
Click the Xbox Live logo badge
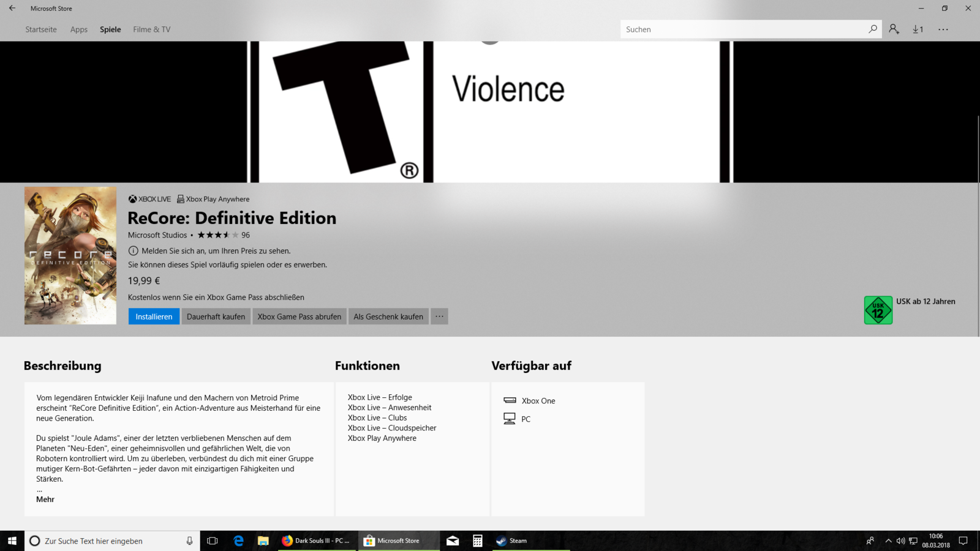coord(149,199)
